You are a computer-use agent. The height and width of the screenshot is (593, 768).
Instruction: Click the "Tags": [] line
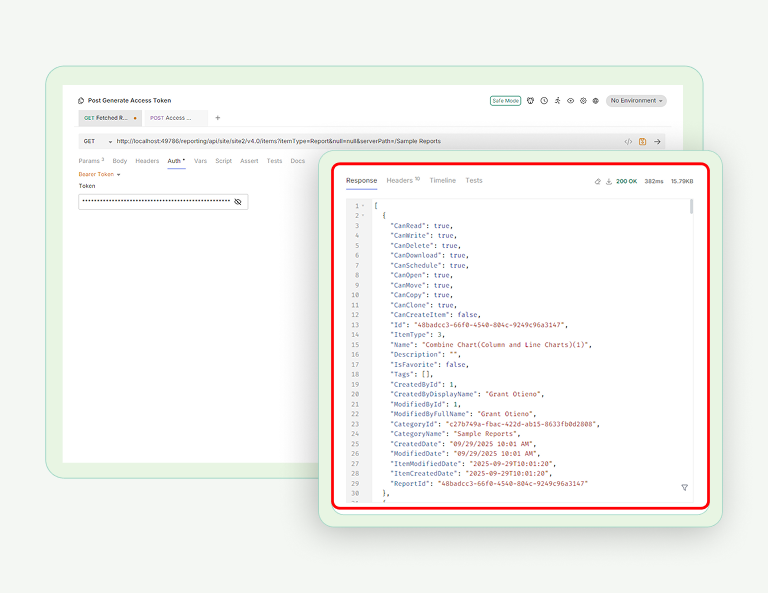tap(412, 375)
